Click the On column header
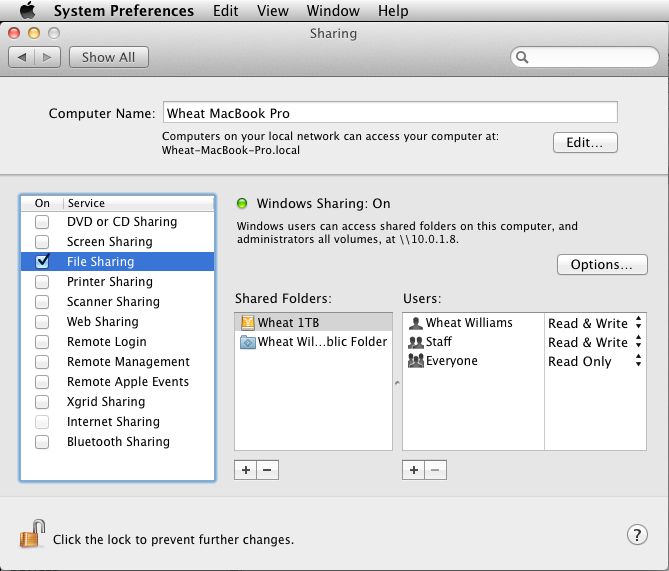The width and height of the screenshot is (669, 571). [x=42, y=203]
